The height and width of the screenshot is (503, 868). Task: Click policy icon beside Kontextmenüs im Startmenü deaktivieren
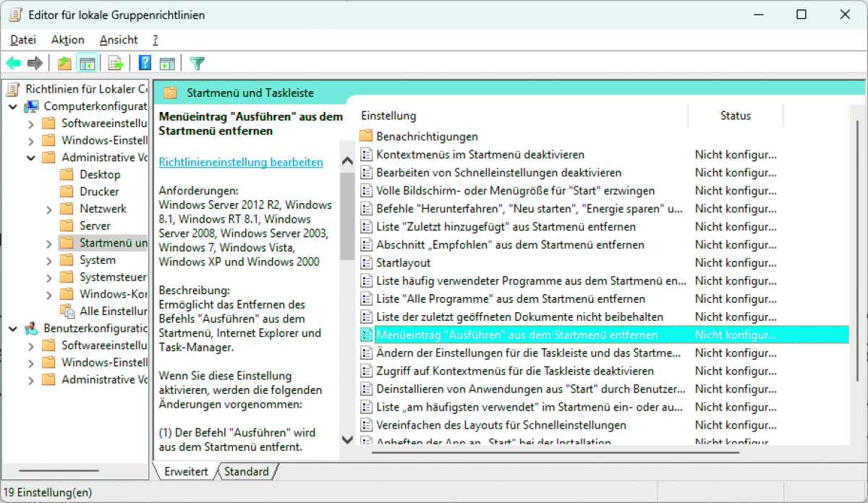tap(365, 154)
